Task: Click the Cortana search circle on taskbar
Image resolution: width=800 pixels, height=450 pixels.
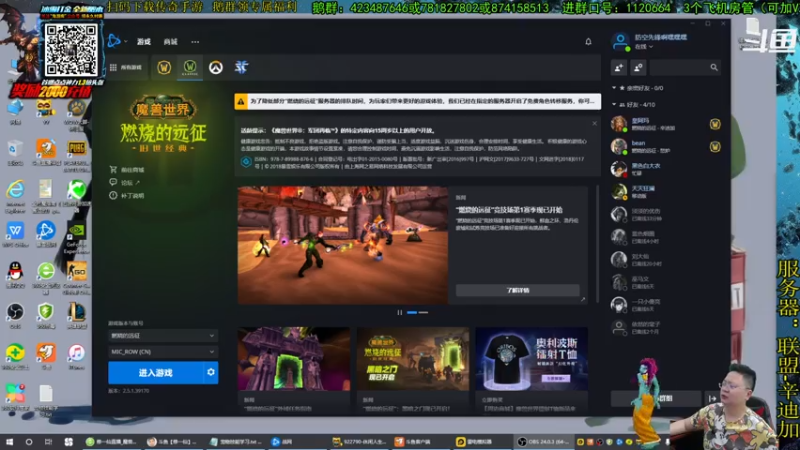Action: (29, 442)
